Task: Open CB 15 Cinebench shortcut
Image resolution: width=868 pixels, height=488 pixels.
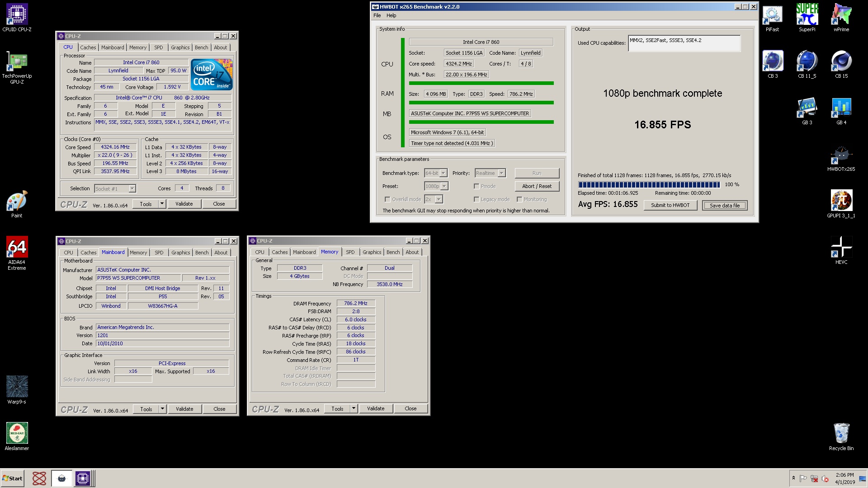Action: [x=841, y=64]
